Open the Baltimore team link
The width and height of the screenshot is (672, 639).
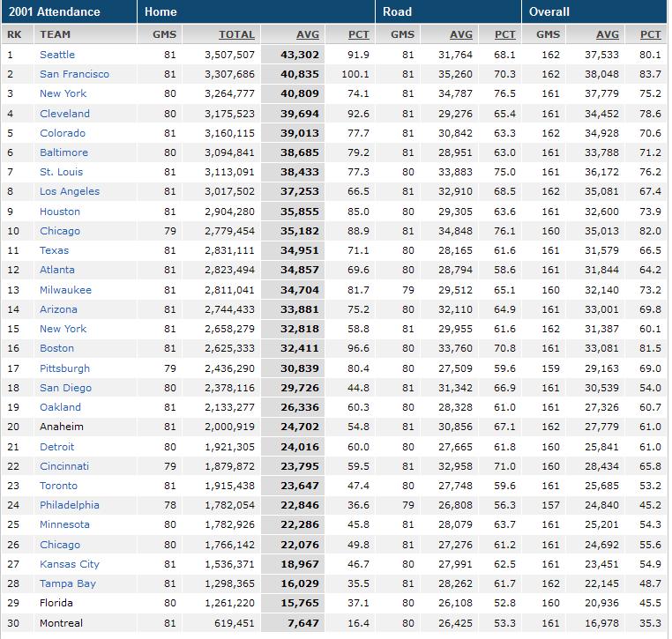pyautogui.click(x=63, y=152)
